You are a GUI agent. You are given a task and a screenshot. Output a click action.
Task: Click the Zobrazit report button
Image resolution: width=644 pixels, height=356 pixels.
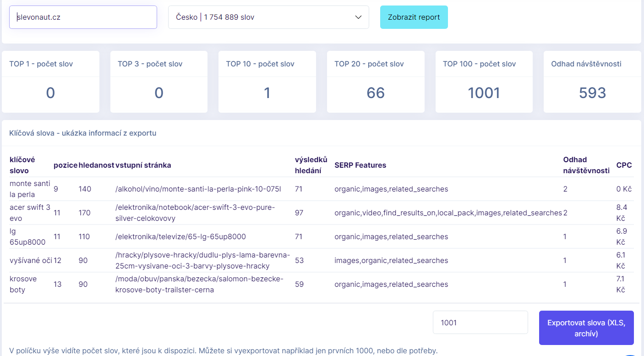tap(414, 17)
